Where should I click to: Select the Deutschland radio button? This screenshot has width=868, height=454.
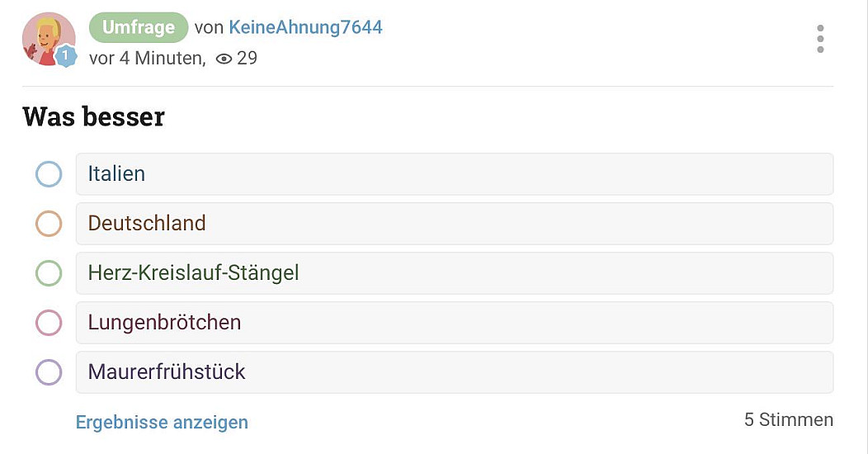click(x=49, y=224)
